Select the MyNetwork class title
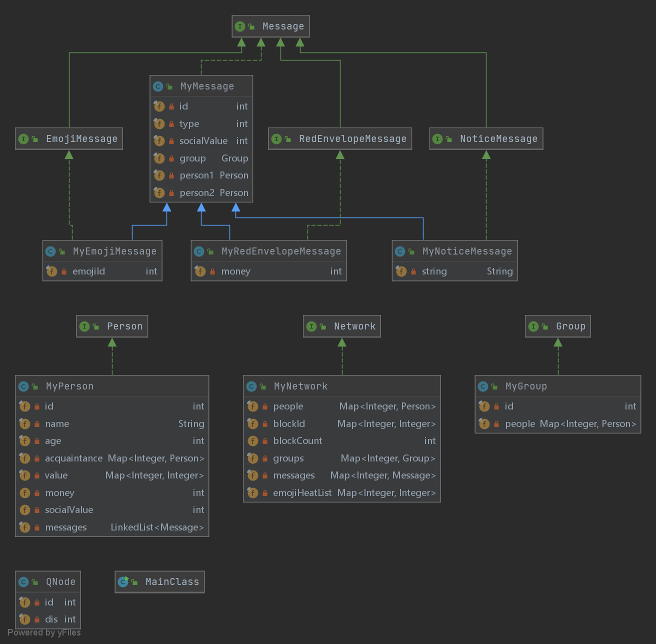This screenshot has width=656, height=644. tap(301, 386)
